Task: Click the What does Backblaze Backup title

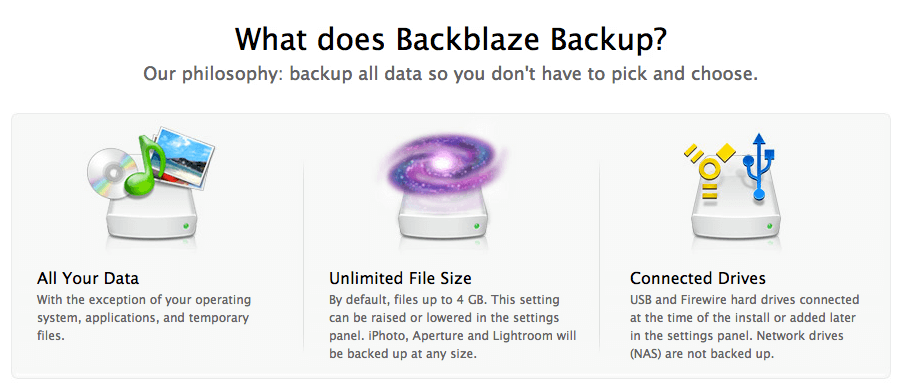Action: click(450, 40)
